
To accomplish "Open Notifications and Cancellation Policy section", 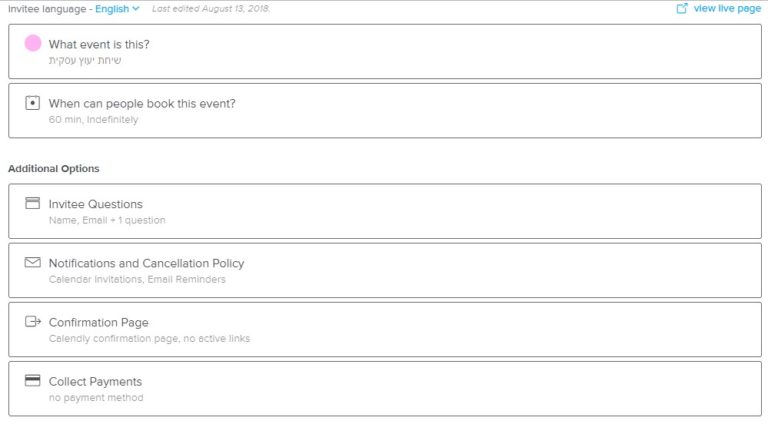I will [385, 270].
